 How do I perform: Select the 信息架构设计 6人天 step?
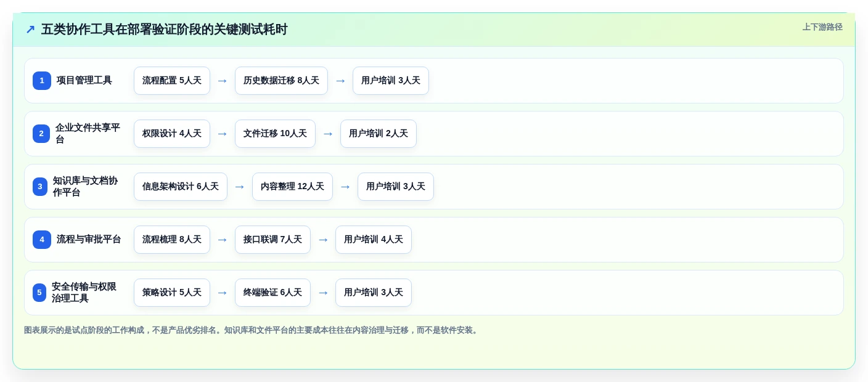point(181,187)
